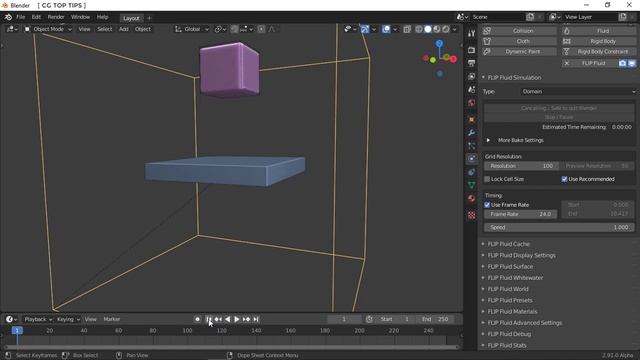The height and width of the screenshot is (360, 640).
Task: Open the Material properties tab icon
Action: [471, 198]
